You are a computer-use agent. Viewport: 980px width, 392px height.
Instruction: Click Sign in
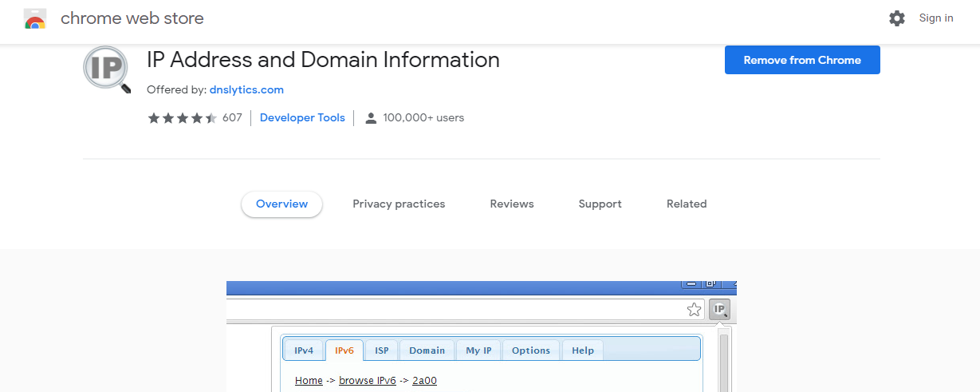(x=936, y=18)
